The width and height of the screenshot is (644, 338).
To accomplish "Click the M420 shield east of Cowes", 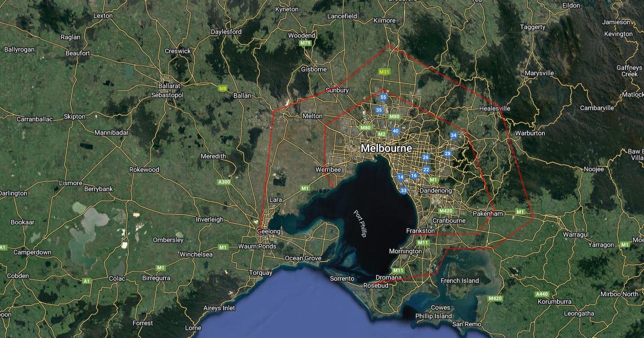I will point(495,298).
